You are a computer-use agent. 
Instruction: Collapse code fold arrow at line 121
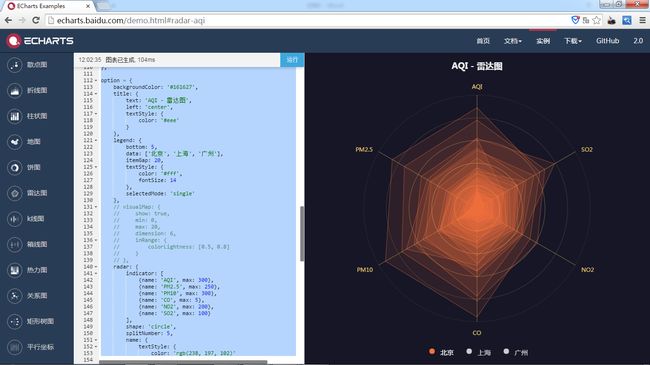pyautogui.click(x=96, y=140)
